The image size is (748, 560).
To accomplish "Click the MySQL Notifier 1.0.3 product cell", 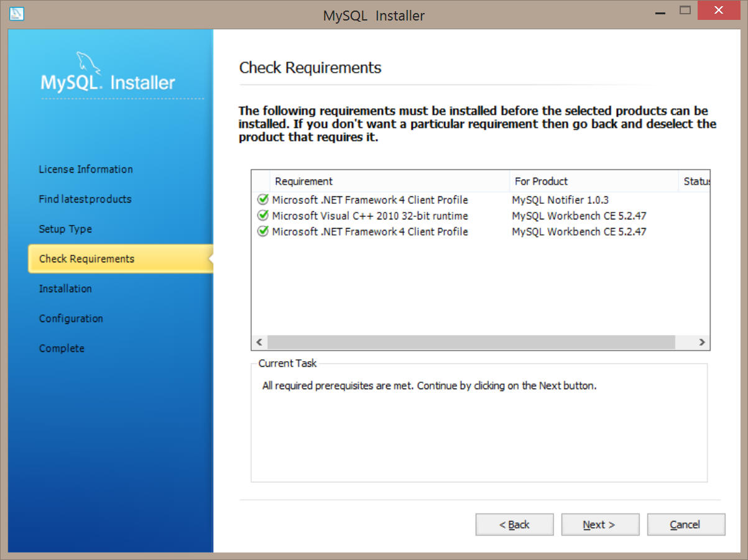I will pyautogui.click(x=560, y=200).
